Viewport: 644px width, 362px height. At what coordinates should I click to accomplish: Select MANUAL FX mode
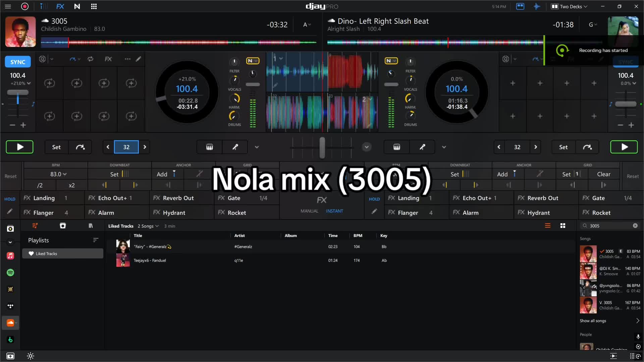(x=309, y=211)
